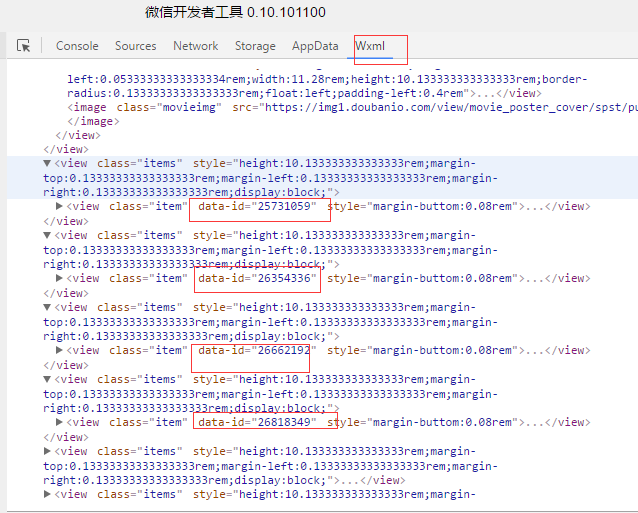Click the closing </image> tag line
Viewport: 638px width, 513px height.
pos(93,122)
